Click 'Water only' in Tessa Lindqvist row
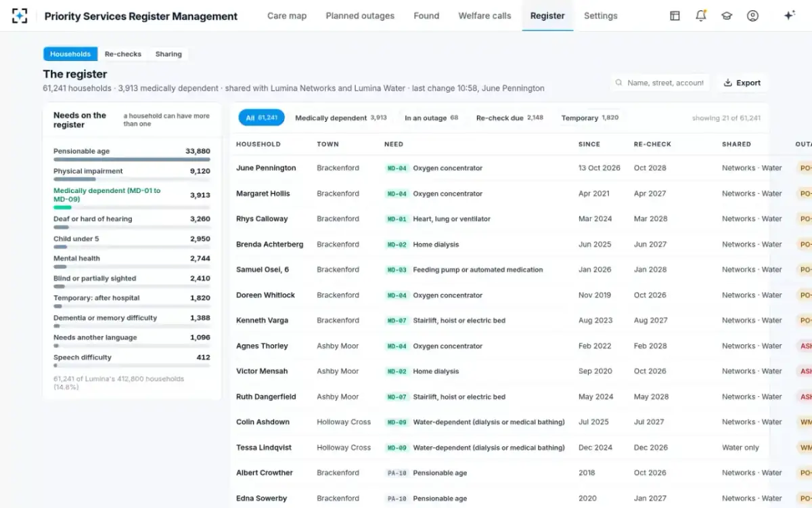Screen dimensions: 812x508 click(740, 448)
